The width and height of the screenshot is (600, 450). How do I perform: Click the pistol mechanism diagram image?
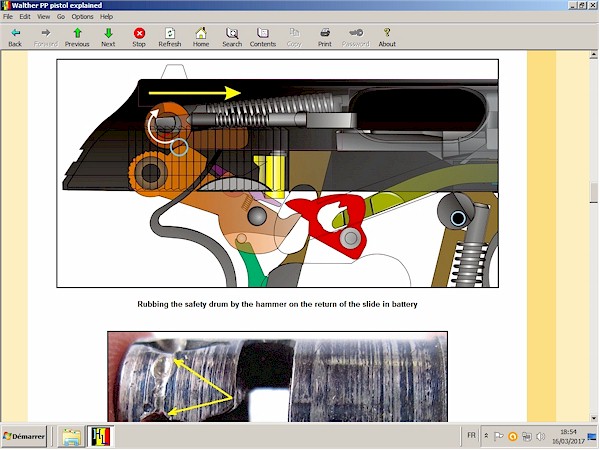point(277,173)
